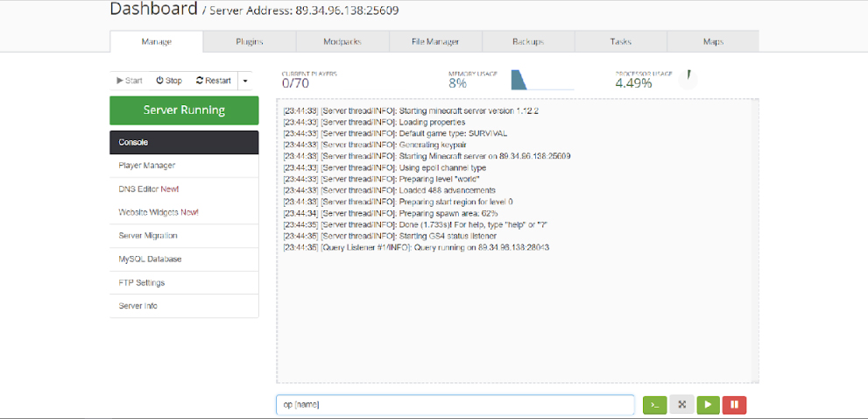Click the Start server button

click(129, 81)
